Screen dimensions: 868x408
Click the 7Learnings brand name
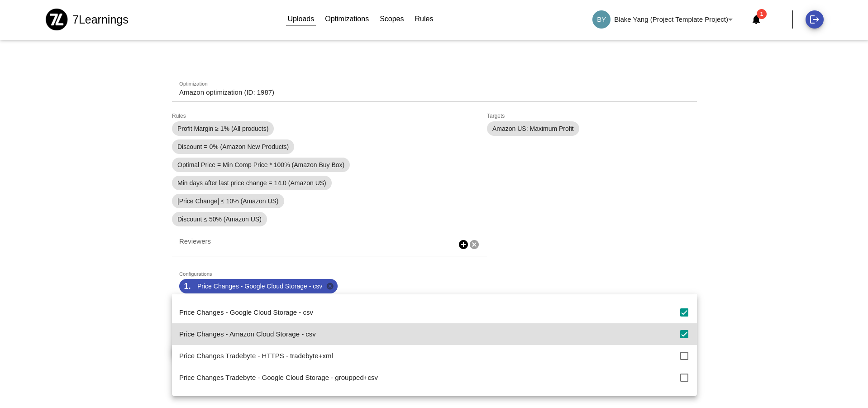100,19
